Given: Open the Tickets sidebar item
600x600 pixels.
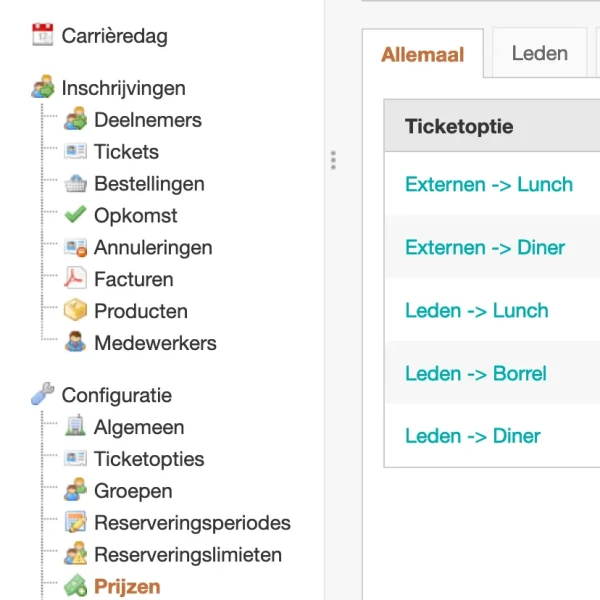Looking at the screenshot, I should pos(126,152).
